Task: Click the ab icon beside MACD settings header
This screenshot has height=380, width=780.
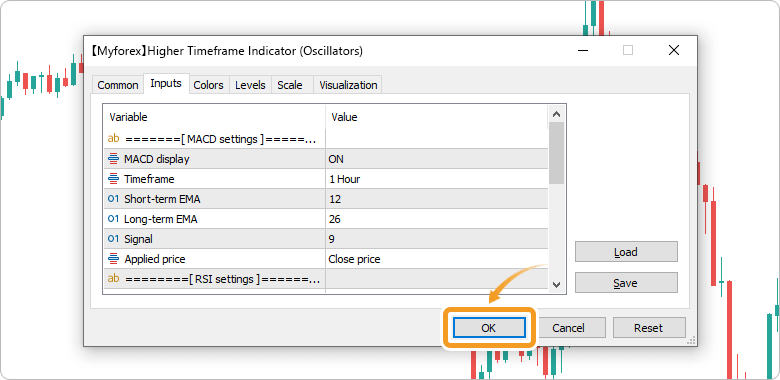Action: [x=113, y=139]
